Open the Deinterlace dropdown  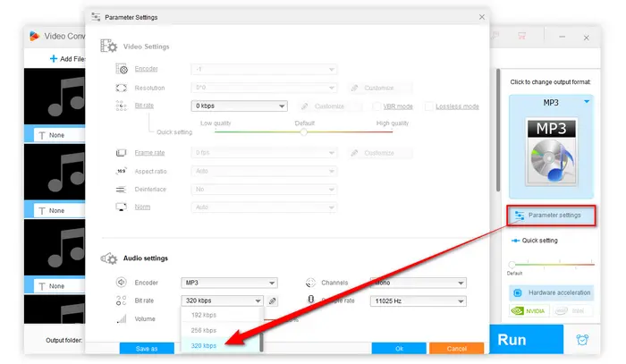(264, 190)
